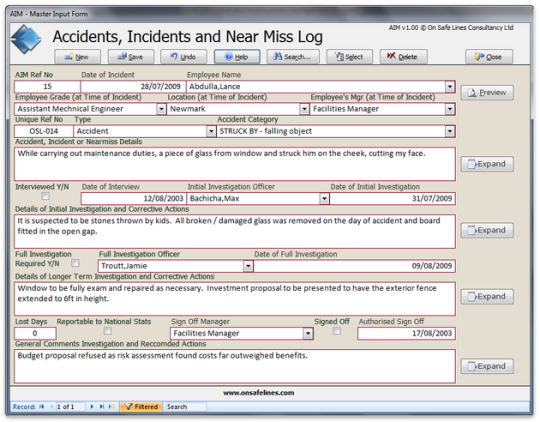Click 'Accidents, Incidents and Near Miss Log' heading

tap(188, 37)
